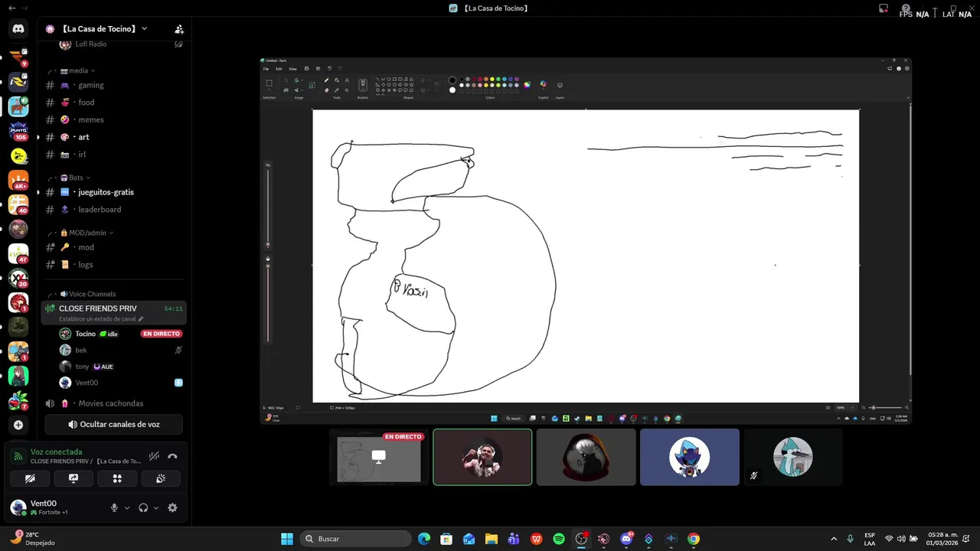The width and height of the screenshot is (980, 551).
Task: Show hidden tray icons chevron
Action: [834, 539]
